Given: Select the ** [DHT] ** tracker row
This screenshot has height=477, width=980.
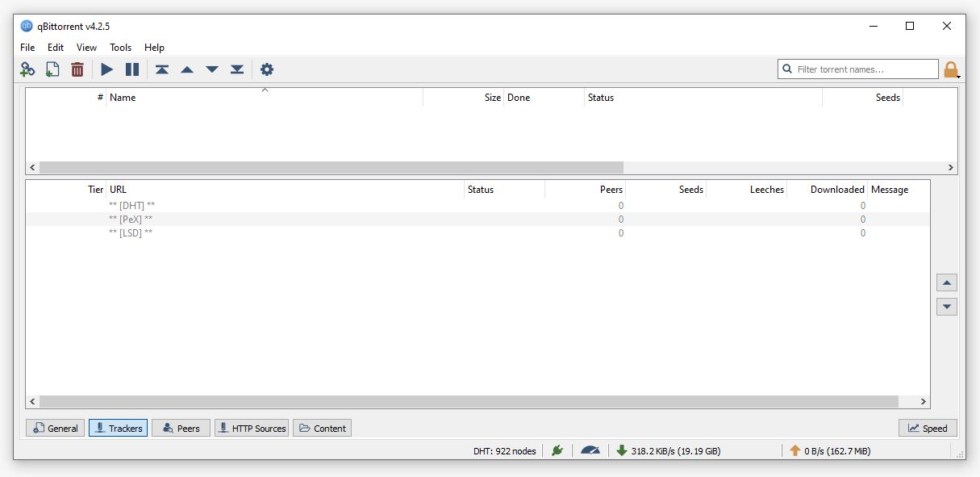Looking at the screenshot, I should [477, 206].
